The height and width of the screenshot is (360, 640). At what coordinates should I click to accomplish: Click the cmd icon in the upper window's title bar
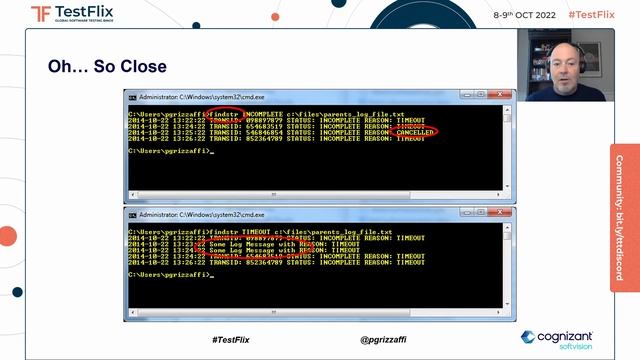[x=133, y=98]
